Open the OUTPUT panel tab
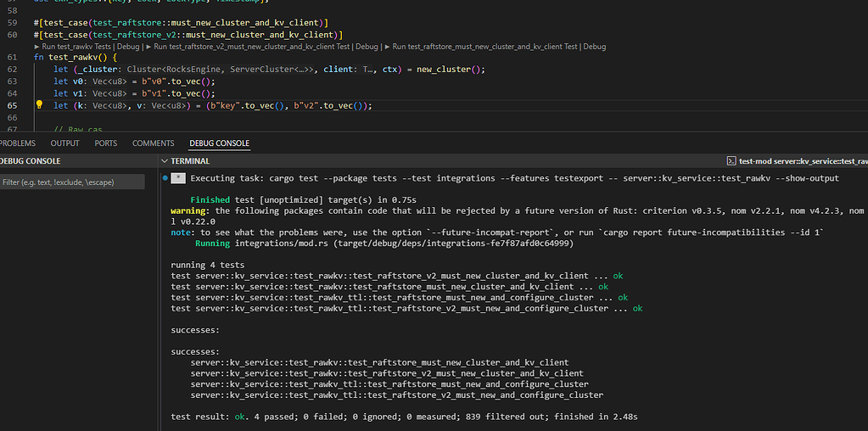 [64, 143]
